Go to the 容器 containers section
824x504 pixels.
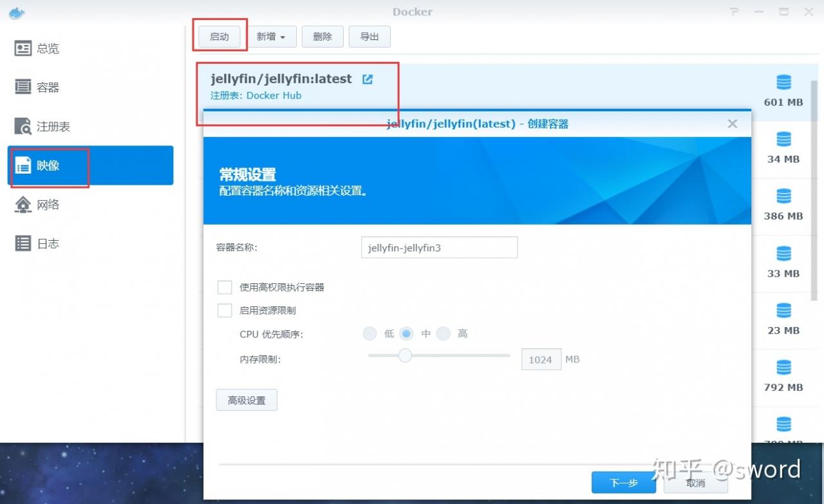90,88
